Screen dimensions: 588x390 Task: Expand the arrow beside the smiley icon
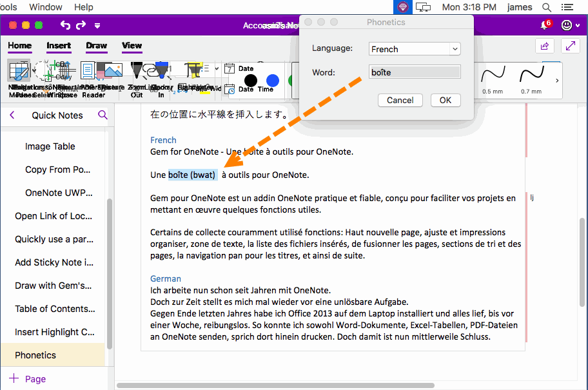(578, 26)
